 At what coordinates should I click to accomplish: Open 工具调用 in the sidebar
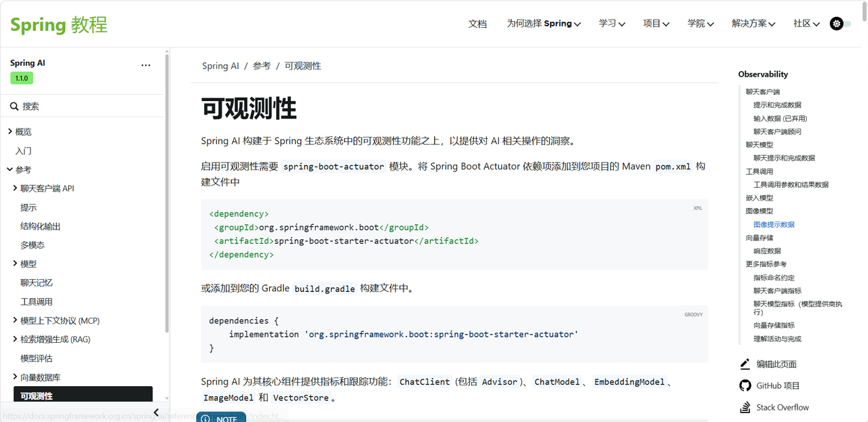coord(37,301)
